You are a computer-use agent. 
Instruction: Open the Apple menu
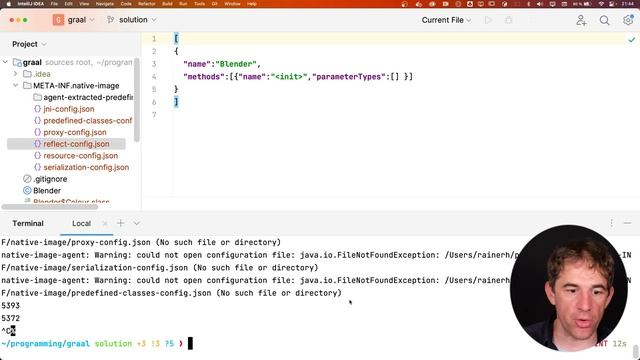point(9,4)
